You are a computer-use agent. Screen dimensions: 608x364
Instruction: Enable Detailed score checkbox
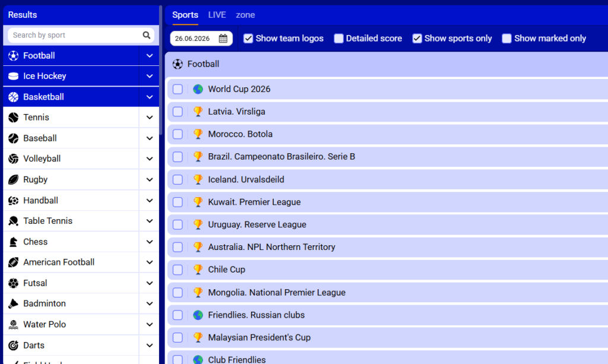[338, 39]
